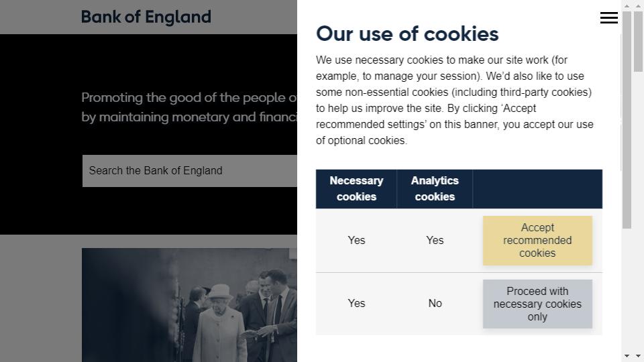Click the cookie panel scrollbar thumb
The height and width of the screenshot is (362, 644).
point(627,120)
